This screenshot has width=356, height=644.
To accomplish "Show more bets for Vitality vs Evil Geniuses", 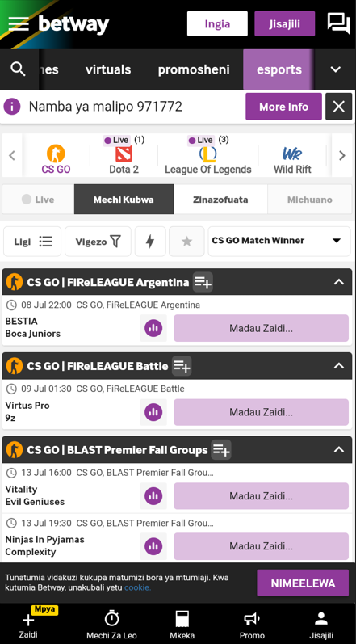I will tap(261, 496).
